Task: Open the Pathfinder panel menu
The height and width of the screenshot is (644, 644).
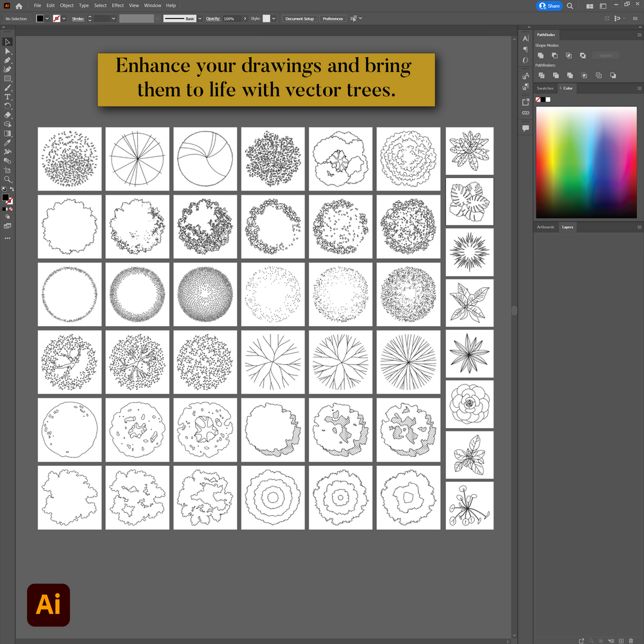Action: click(639, 35)
